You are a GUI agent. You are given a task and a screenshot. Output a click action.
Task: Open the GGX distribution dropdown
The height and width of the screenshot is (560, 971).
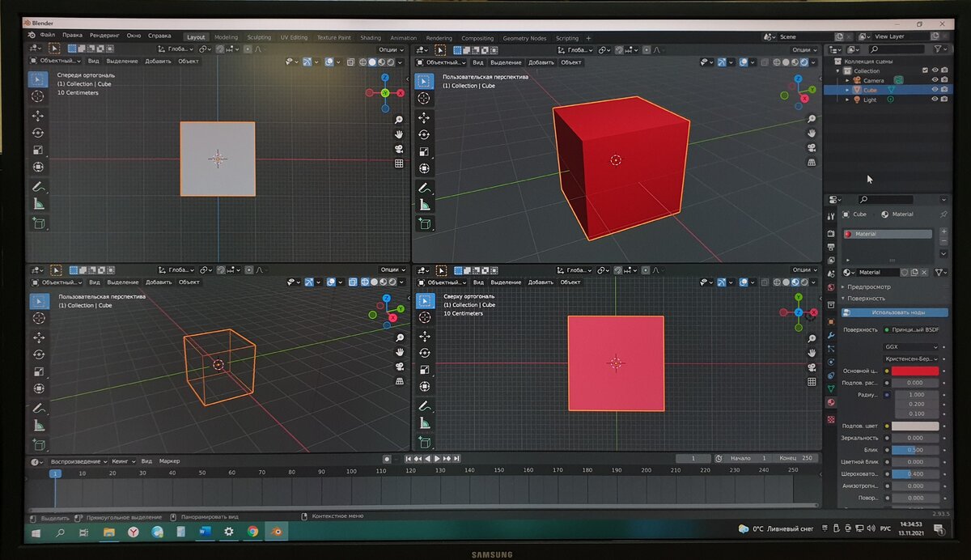[912, 346]
